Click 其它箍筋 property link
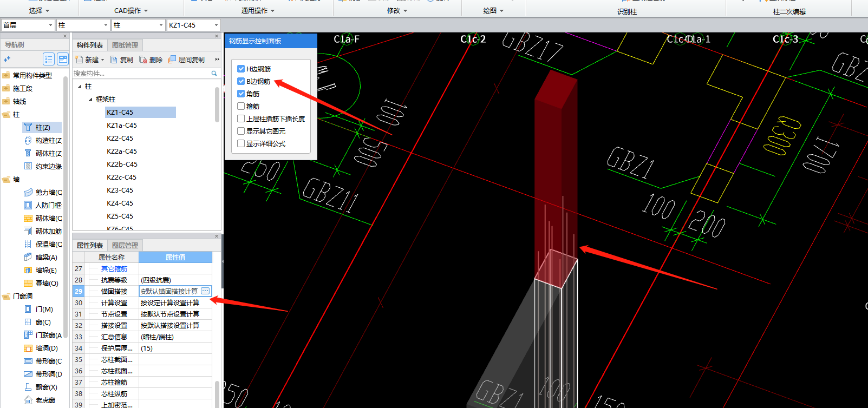This screenshot has width=868, height=408. (x=114, y=268)
